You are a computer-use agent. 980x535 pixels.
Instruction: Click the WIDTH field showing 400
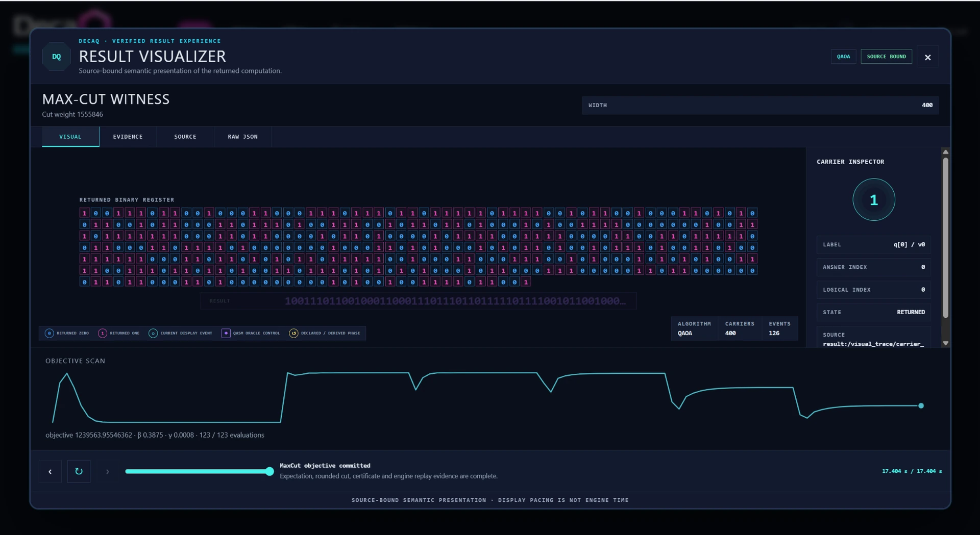point(760,105)
